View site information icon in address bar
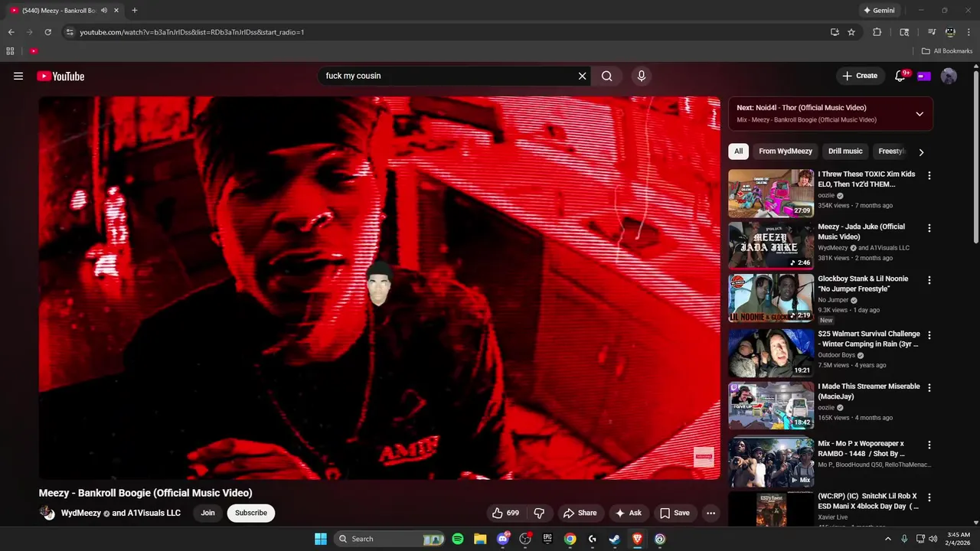 point(70,32)
